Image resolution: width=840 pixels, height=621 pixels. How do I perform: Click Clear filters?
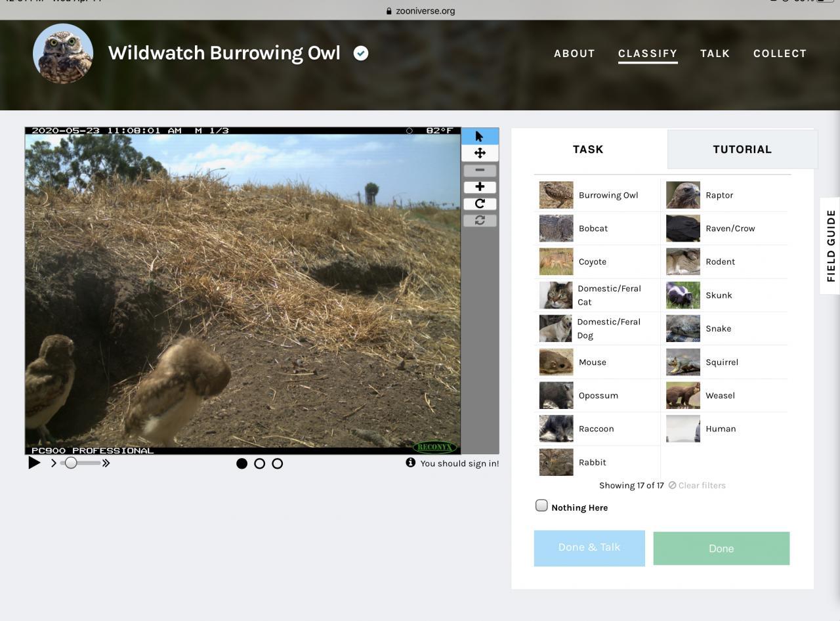(697, 486)
